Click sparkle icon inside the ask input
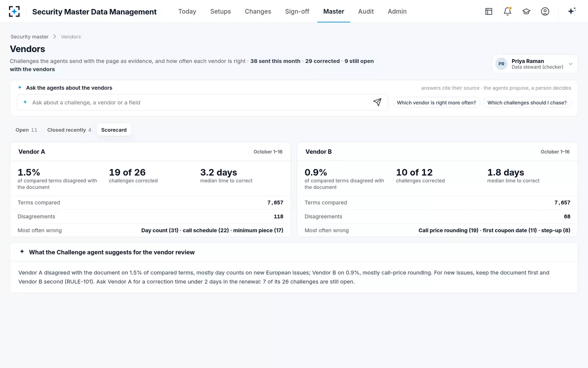 tap(25, 102)
